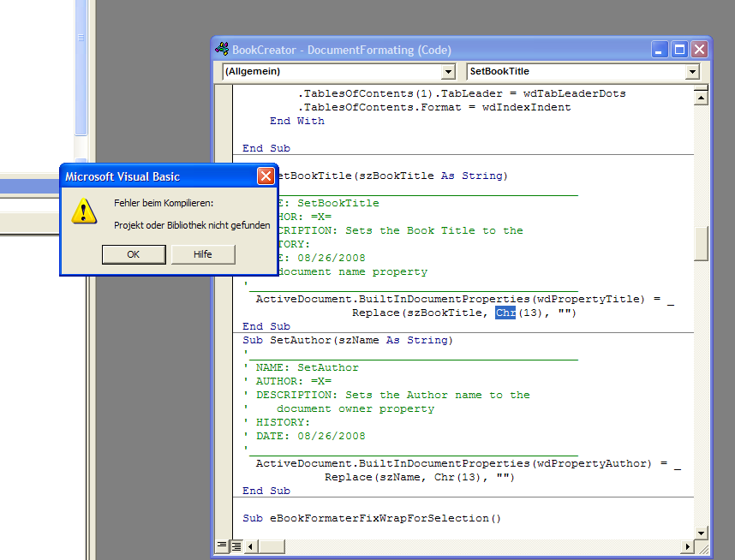Close the Microsoft Visual Basic error dialog

(266, 176)
